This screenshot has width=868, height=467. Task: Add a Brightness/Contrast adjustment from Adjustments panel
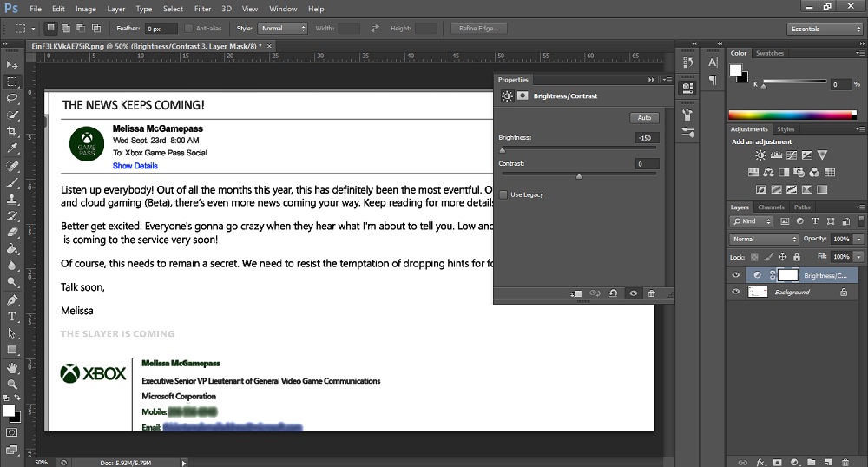(x=761, y=155)
